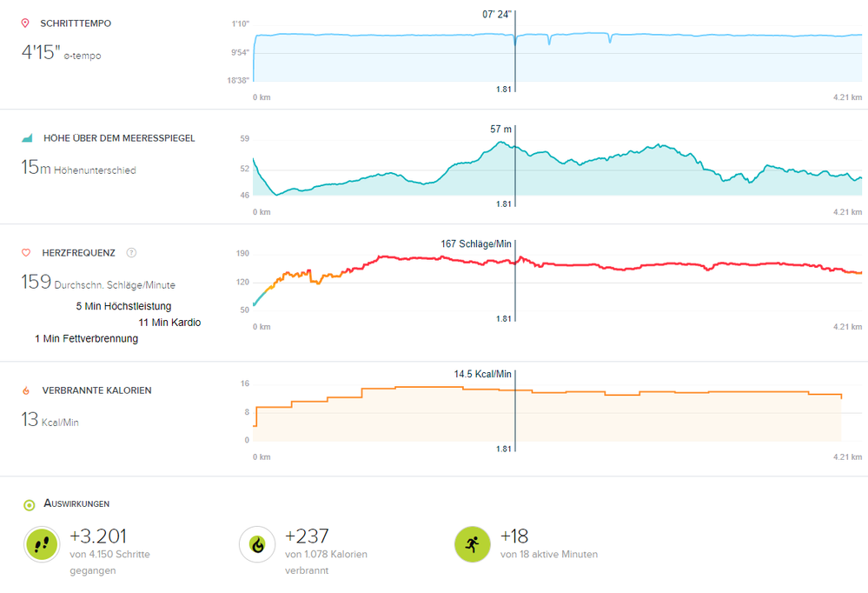
Task: Click the Auswirkungen heading
Action: coord(76,503)
